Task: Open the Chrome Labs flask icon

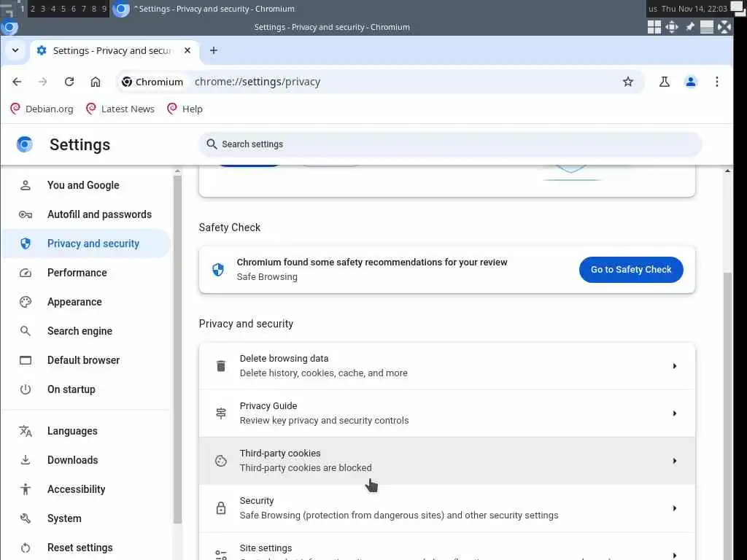Action: pos(664,82)
